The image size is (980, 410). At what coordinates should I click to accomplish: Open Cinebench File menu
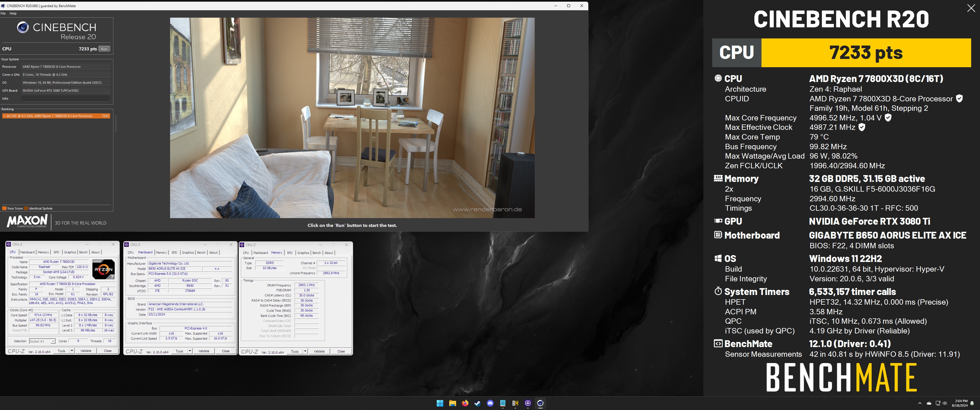3,13
